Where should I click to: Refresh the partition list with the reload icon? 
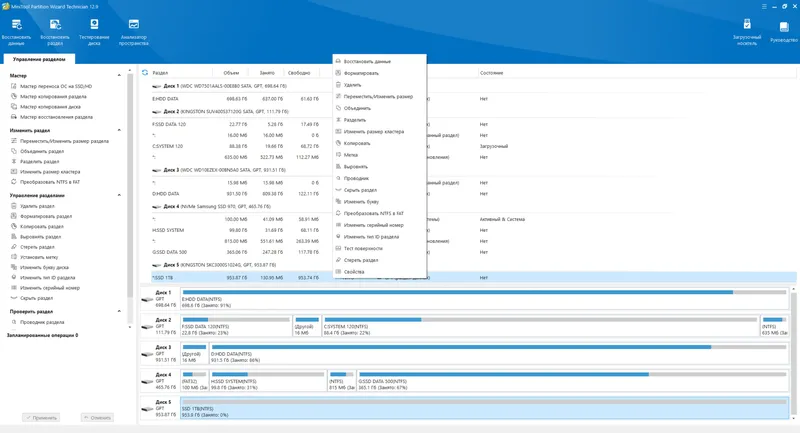[145, 72]
